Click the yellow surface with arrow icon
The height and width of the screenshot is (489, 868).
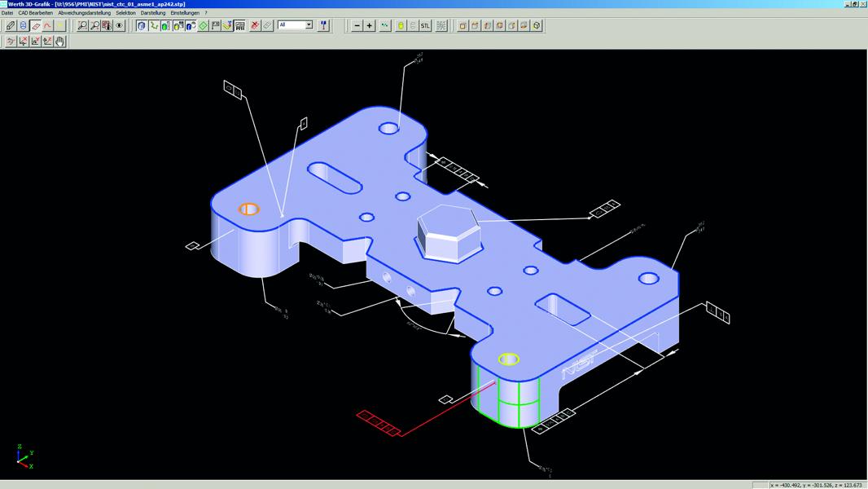point(227,25)
